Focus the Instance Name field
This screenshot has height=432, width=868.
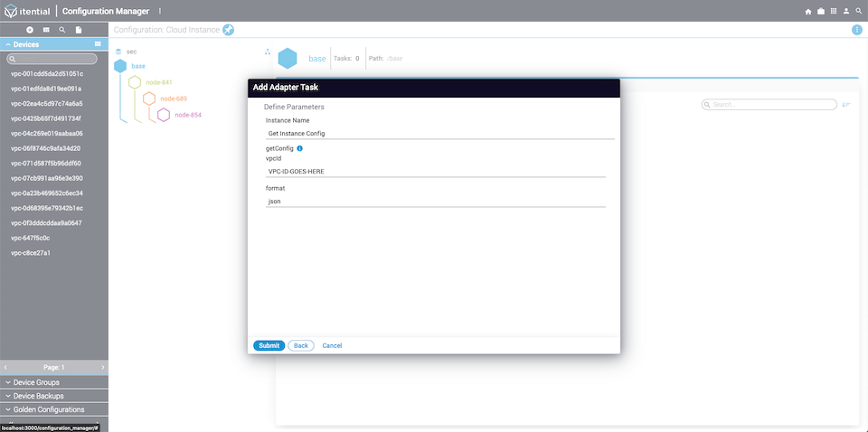[440, 134]
